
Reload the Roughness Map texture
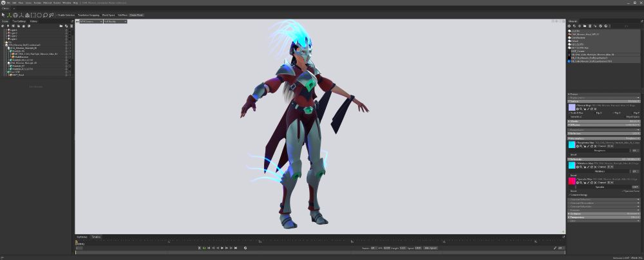pos(592,146)
